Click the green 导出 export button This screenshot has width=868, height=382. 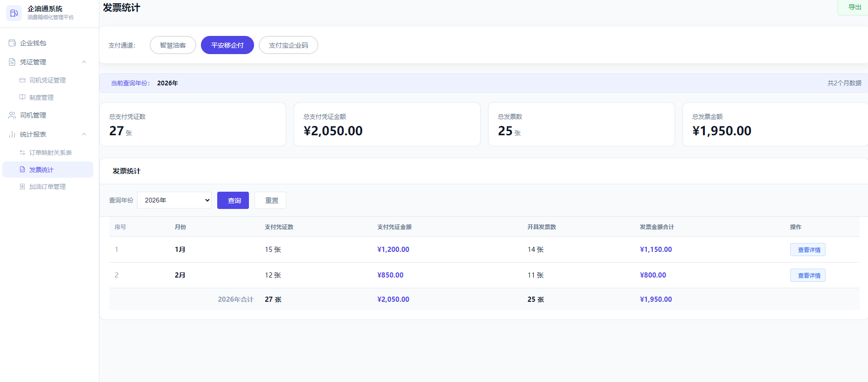[854, 7]
